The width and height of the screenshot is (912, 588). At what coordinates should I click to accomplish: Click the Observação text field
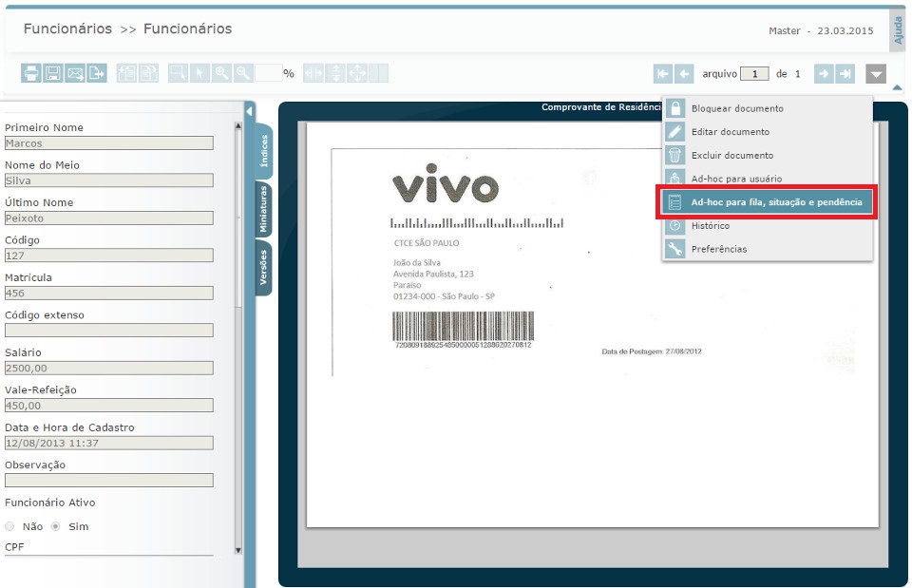click(108, 480)
